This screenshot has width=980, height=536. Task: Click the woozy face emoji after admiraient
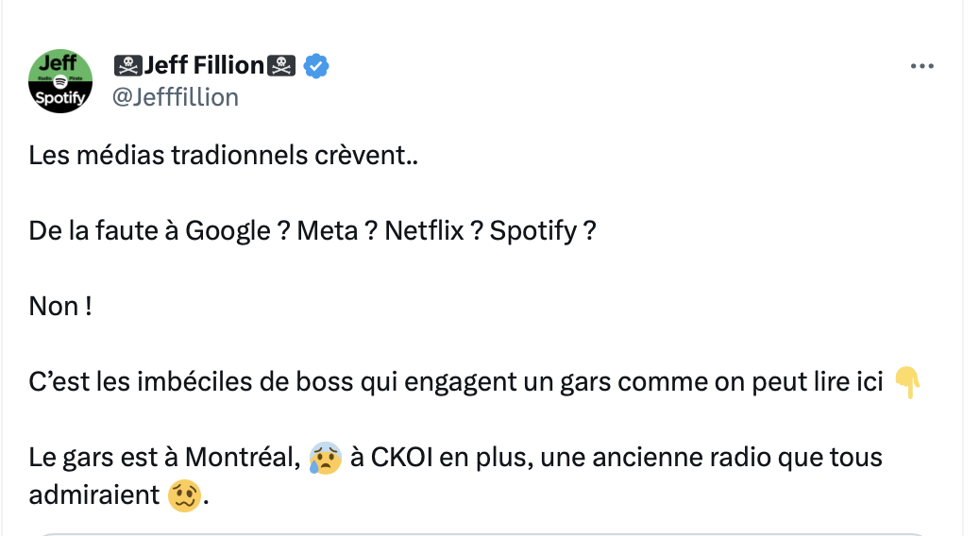(x=182, y=495)
